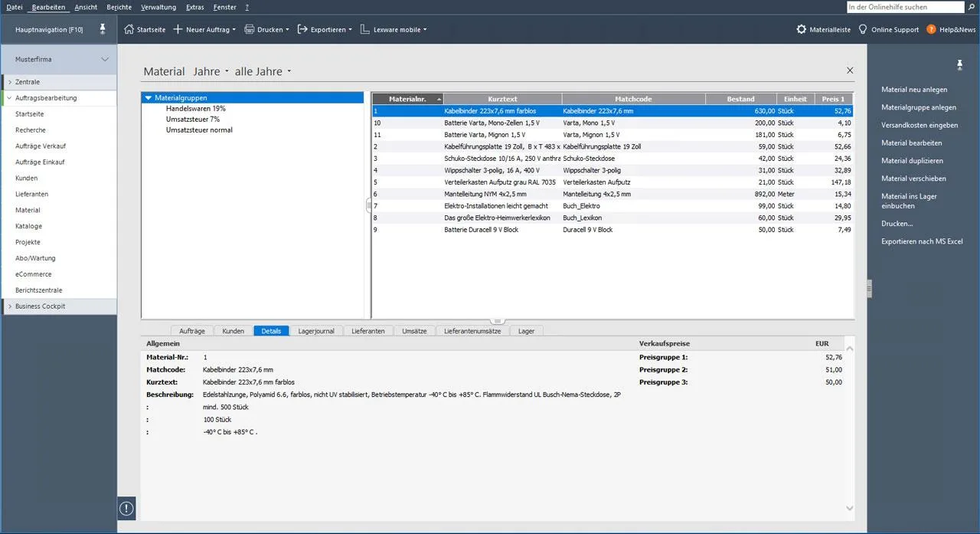Click Material ins Lager einbuchen
Viewport: 980px width, 534px height.
click(909, 201)
